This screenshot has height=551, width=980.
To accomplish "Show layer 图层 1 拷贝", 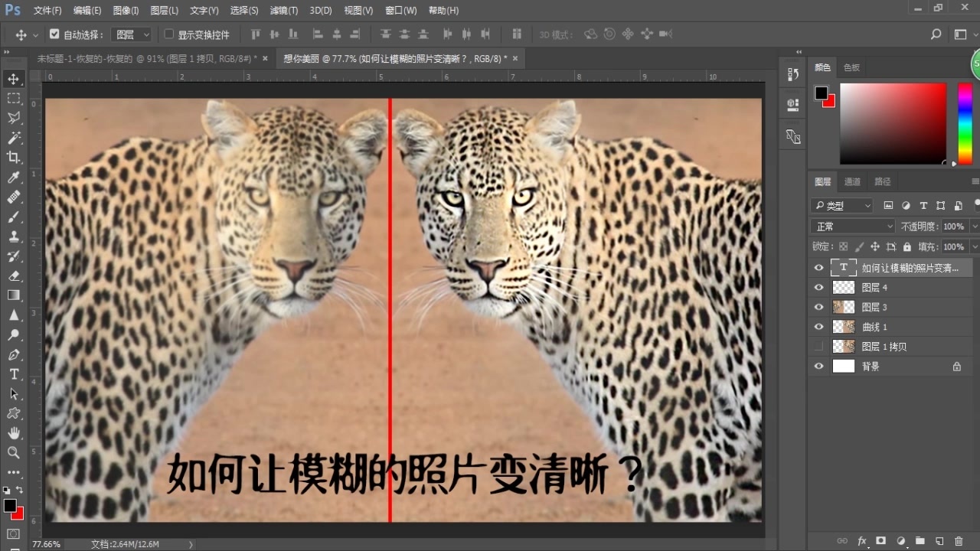I will (x=819, y=347).
